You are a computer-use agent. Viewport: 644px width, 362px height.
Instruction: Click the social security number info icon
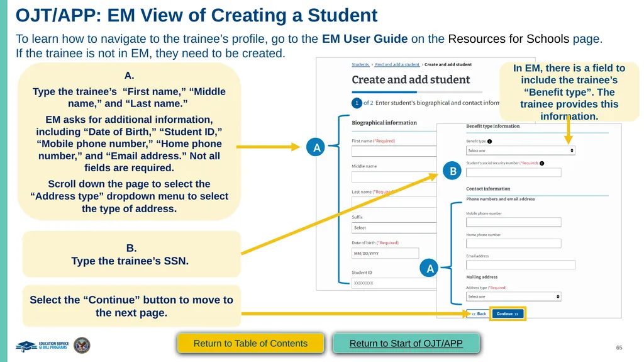(541, 163)
